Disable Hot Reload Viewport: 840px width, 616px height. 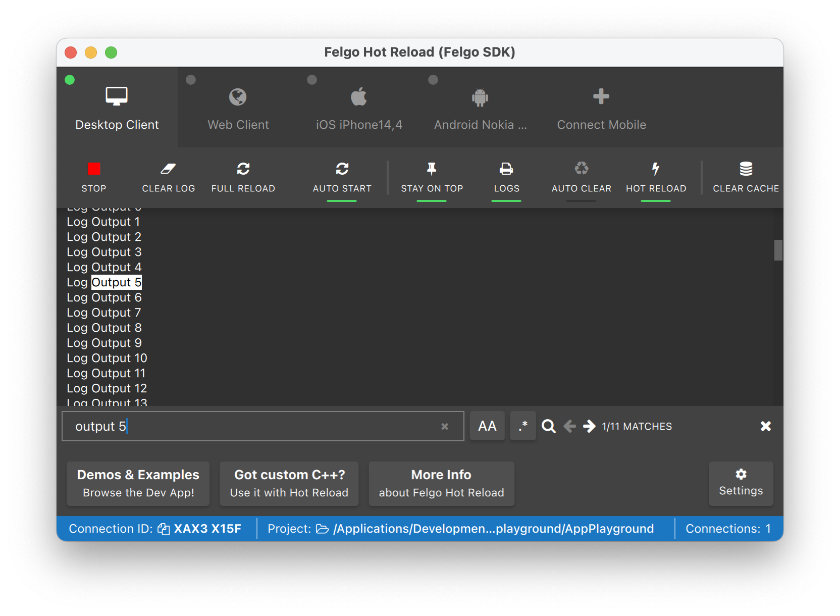coord(655,177)
